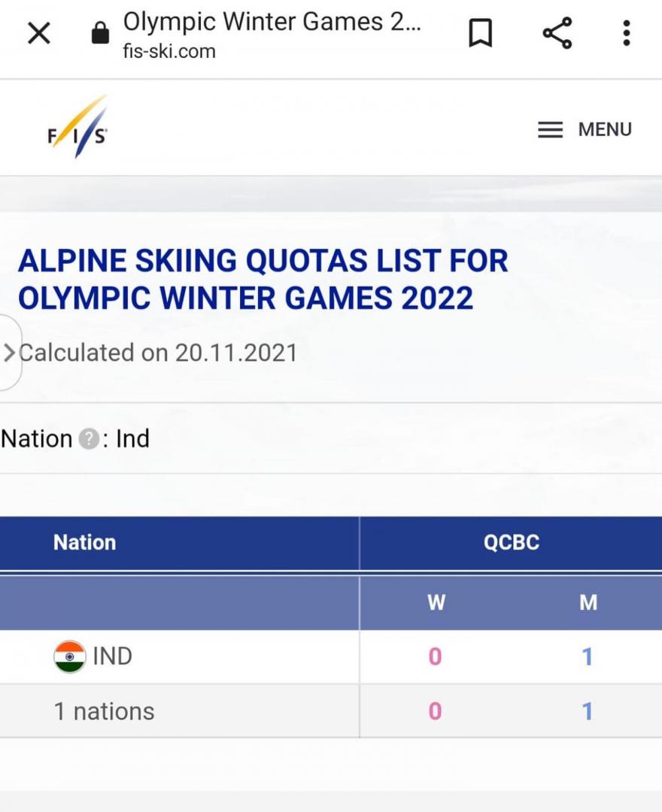Click the M men subheader
Viewport: 662px width, 812px height.
click(588, 602)
